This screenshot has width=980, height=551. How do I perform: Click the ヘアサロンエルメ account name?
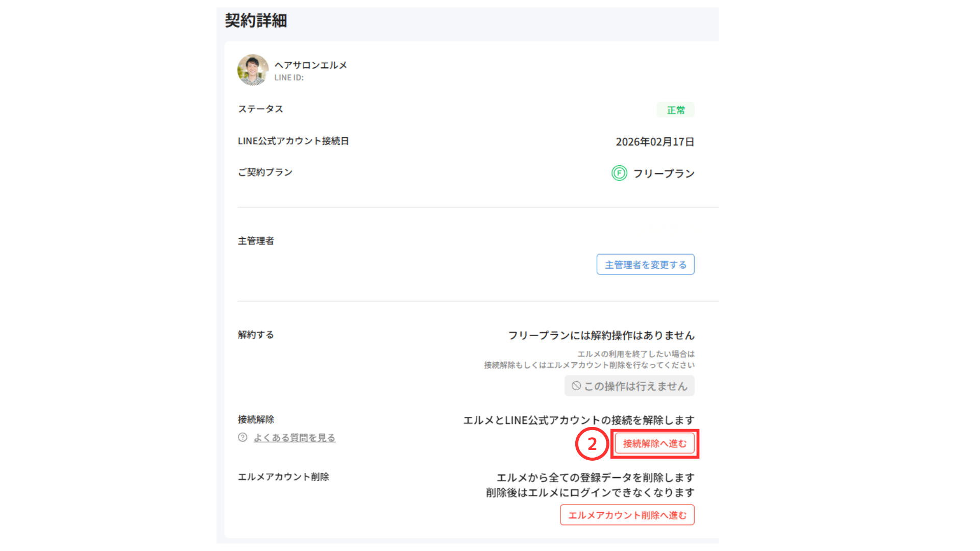tap(310, 65)
